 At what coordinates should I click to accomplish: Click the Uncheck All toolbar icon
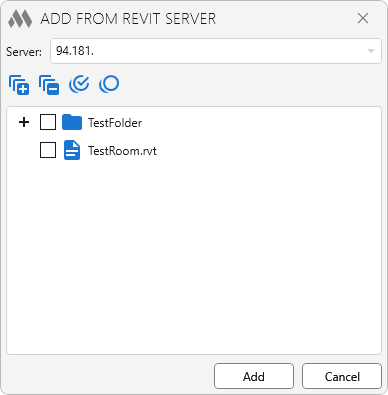[x=109, y=84]
